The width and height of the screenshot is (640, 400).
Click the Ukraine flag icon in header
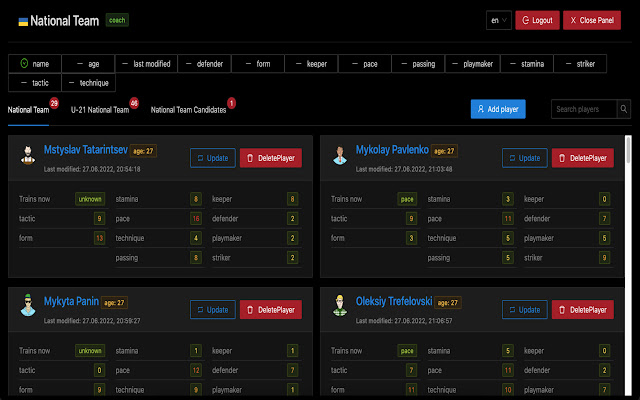click(x=23, y=22)
